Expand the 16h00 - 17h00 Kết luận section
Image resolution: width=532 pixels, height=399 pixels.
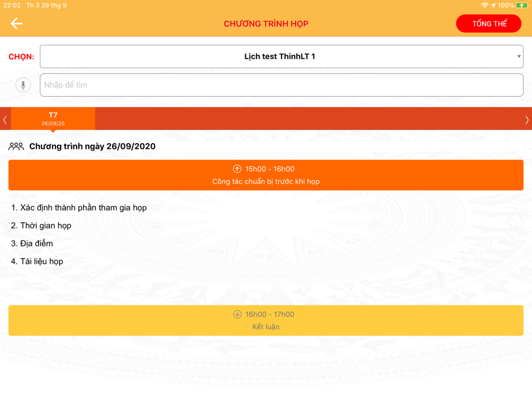tap(265, 320)
